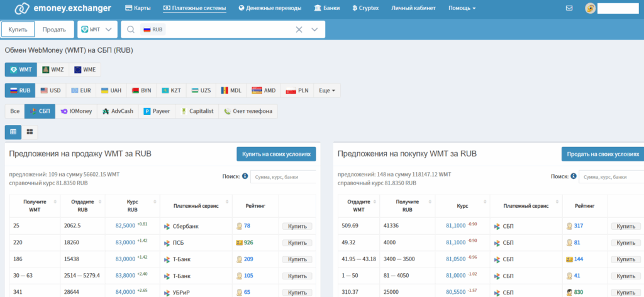Open the mail envelope icon in header

coord(569,8)
